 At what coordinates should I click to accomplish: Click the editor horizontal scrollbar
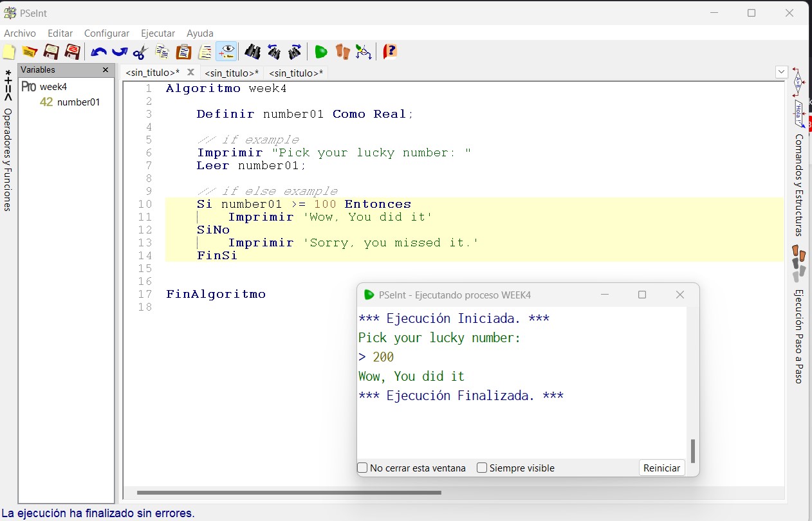pos(289,493)
